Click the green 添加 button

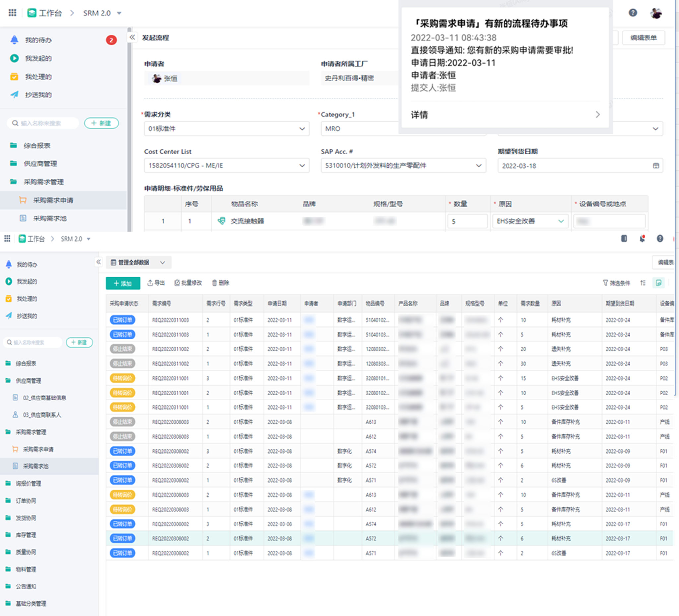coord(123,283)
